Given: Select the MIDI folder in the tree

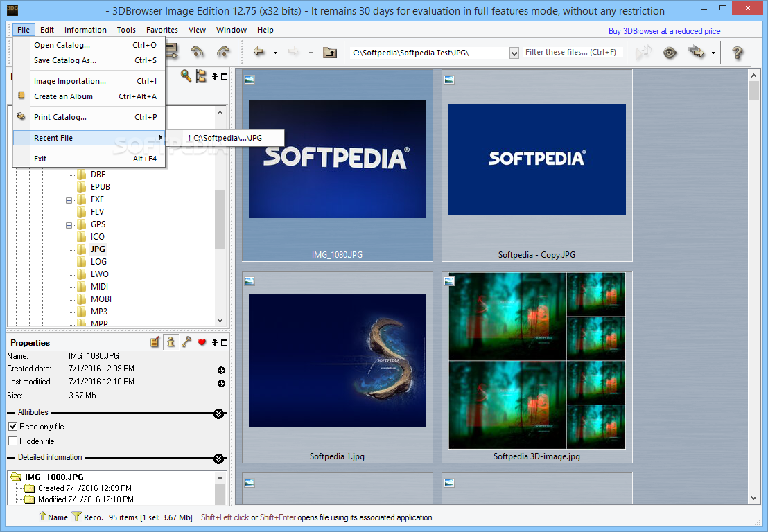Looking at the screenshot, I should [99, 286].
